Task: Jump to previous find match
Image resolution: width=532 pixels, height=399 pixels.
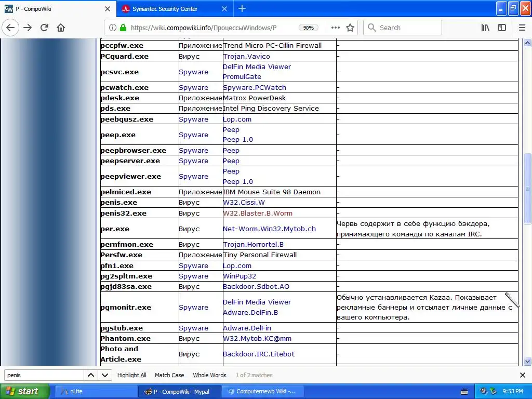Action: 91,375
